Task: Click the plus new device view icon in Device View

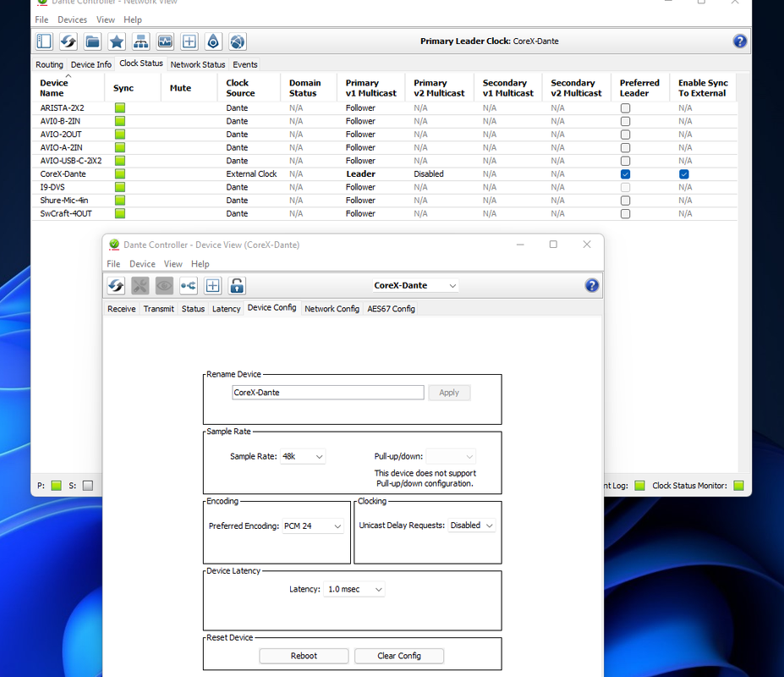Action: 212,286
